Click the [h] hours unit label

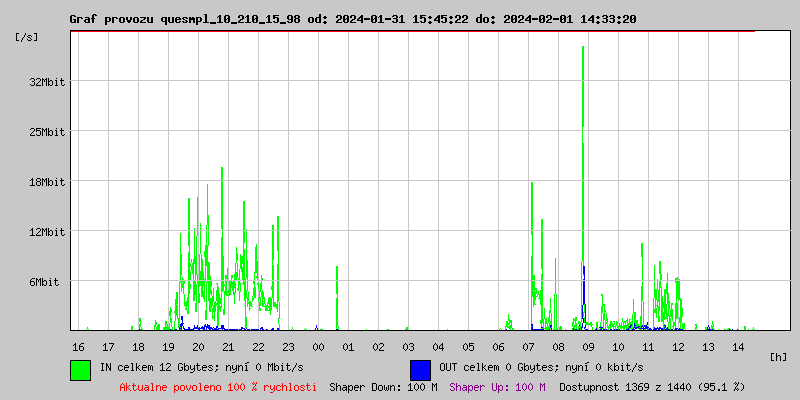click(x=778, y=356)
